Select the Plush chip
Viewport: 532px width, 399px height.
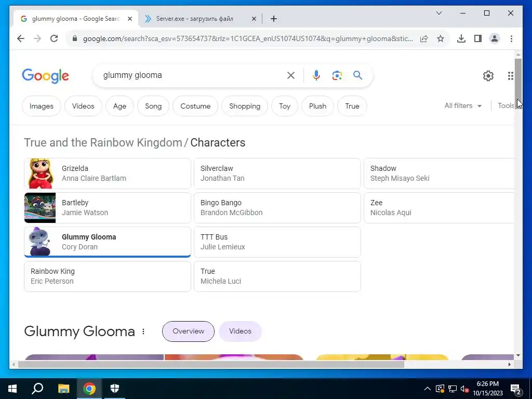point(317,106)
